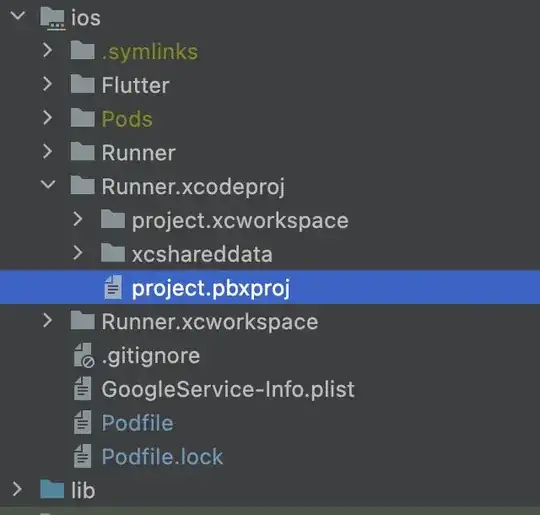Viewport: 540px width, 515px height.
Task: Collapse the ios folder chevron
Action: pyautogui.click(x=18, y=16)
